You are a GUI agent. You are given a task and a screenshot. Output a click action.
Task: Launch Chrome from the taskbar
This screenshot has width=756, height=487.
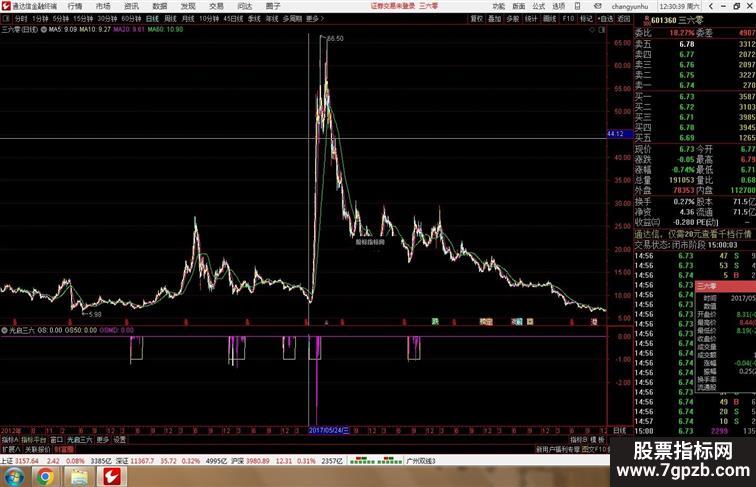coord(45,477)
